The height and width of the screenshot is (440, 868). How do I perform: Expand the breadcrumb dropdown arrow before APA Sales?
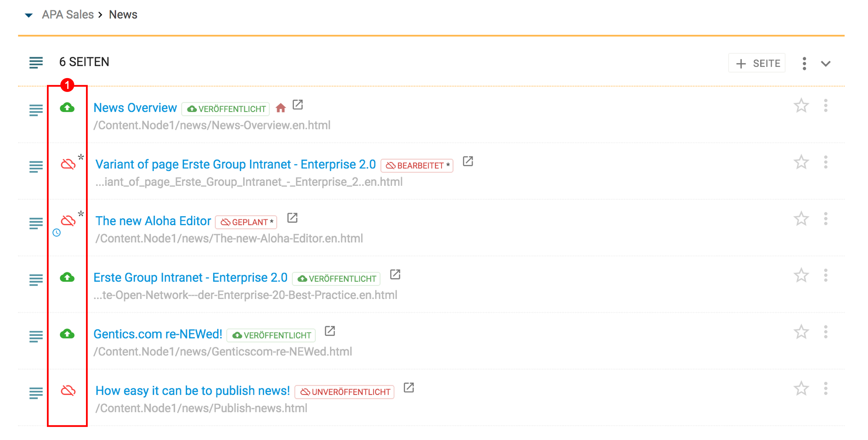[x=29, y=15]
